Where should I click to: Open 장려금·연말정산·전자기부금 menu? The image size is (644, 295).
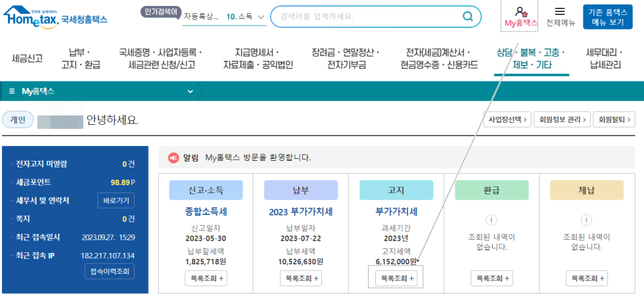click(346, 59)
